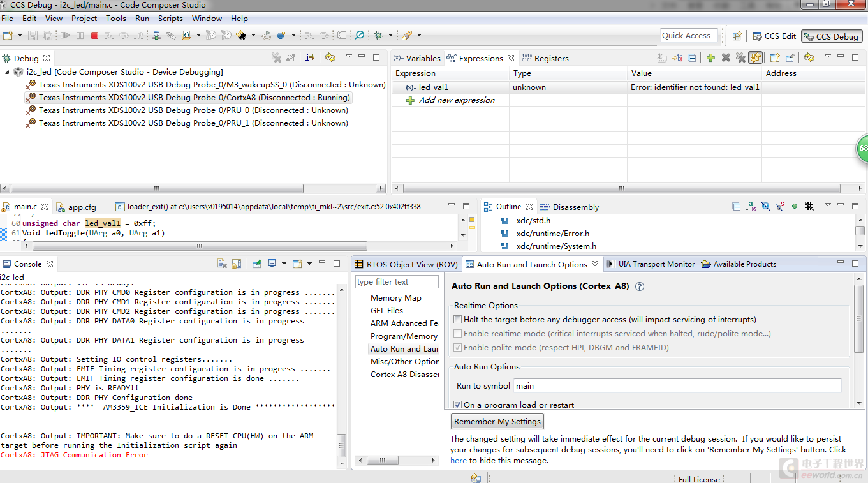Select CortxA8 debug probe entry
868x483 pixels.
(x=189, y=98)
